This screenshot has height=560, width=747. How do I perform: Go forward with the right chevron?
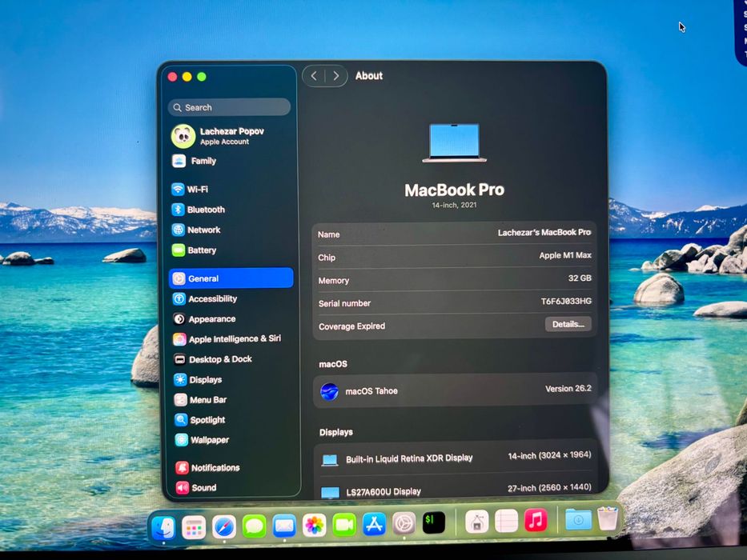click(335, 76)
